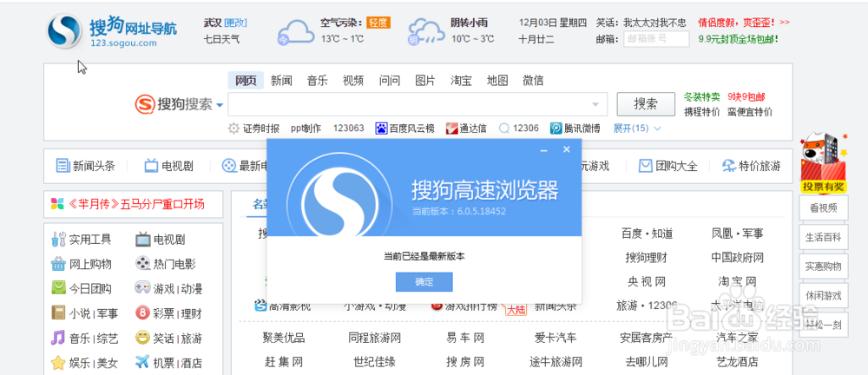This screenshot has width=868, height=375.
Task: Open the 凤凰·军事 site link
Action: coord(737,234)
